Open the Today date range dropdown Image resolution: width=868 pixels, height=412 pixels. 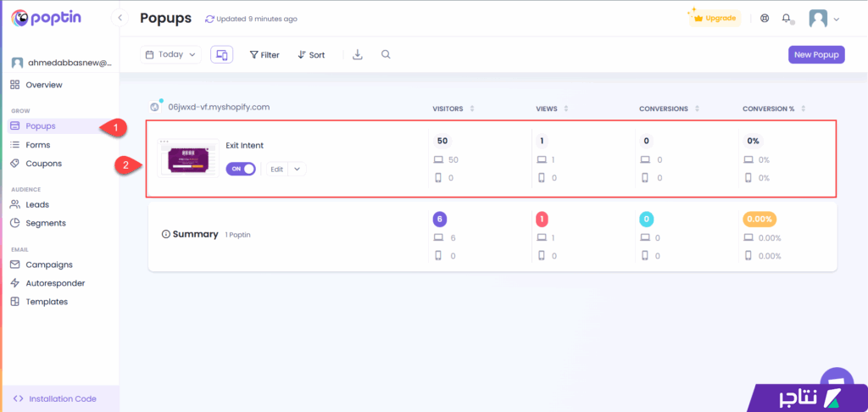click(x=170, y=55)
